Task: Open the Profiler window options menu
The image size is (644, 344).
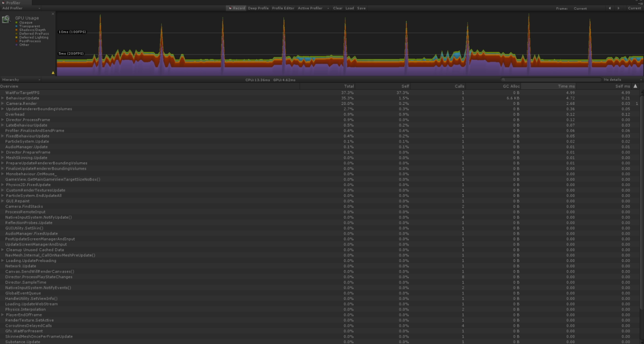Action: [641, 3]
